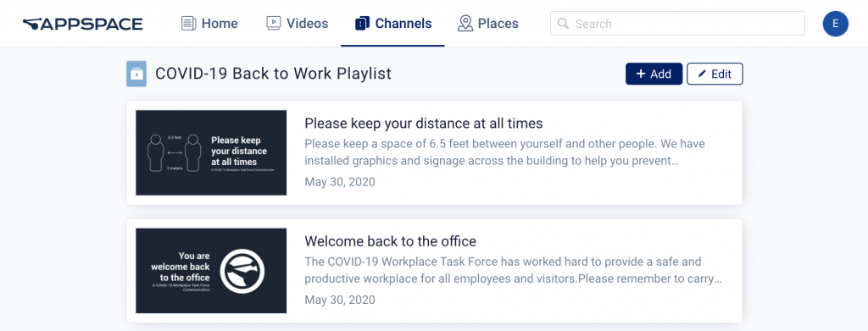Image resolution: width=868 pixels, height=331 pixels.
Task: Open "Welcome back to the office" title
Action: coord(390,241)
